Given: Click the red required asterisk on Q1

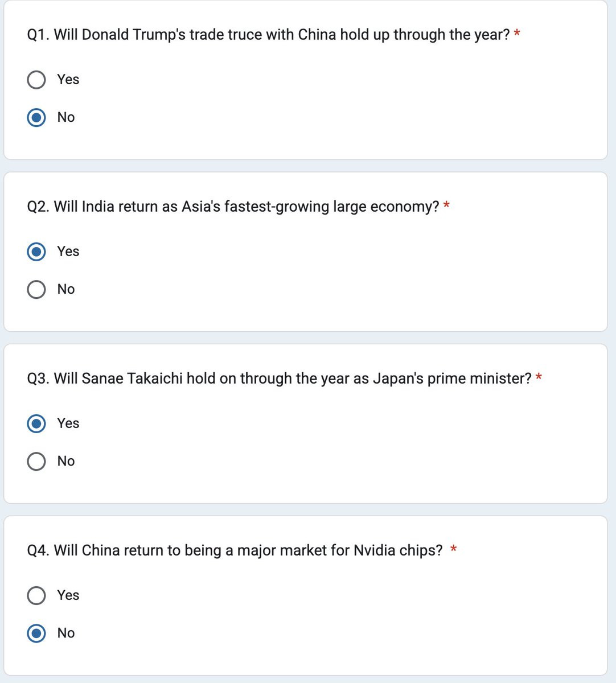Looking at the screenshot, I should point(517,34).
